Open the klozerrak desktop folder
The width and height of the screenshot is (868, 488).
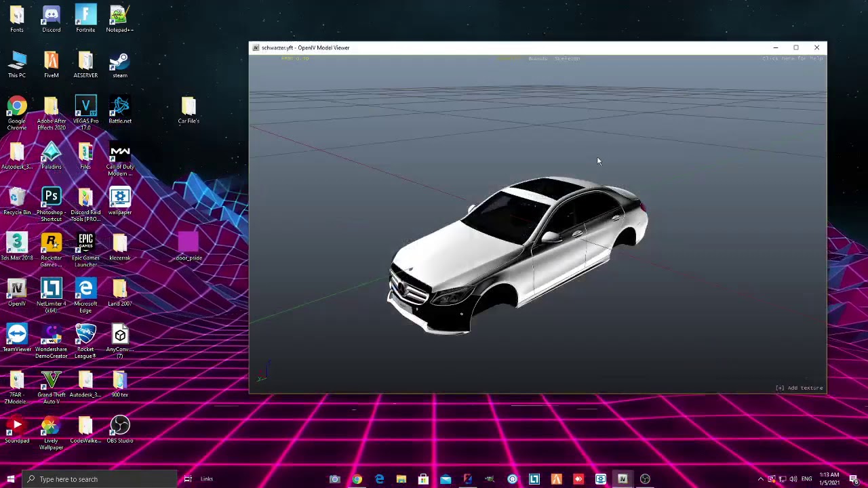[119, 247]
